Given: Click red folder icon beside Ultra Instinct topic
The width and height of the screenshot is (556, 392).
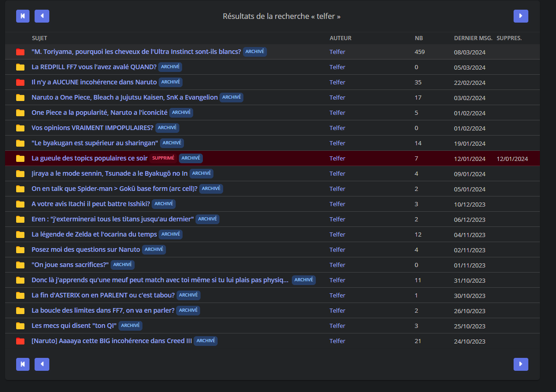Looking at the screenshot, I should click(20, 52).
